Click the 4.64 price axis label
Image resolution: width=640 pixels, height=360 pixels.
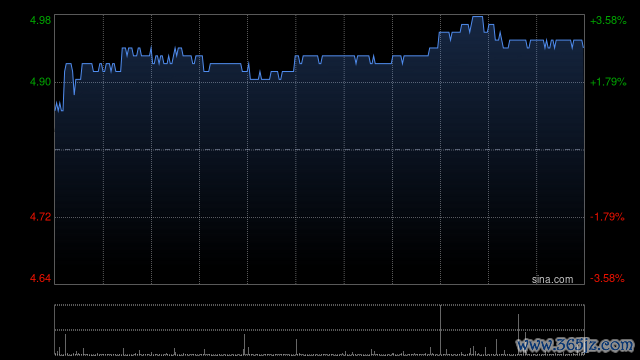click(40, 278)
